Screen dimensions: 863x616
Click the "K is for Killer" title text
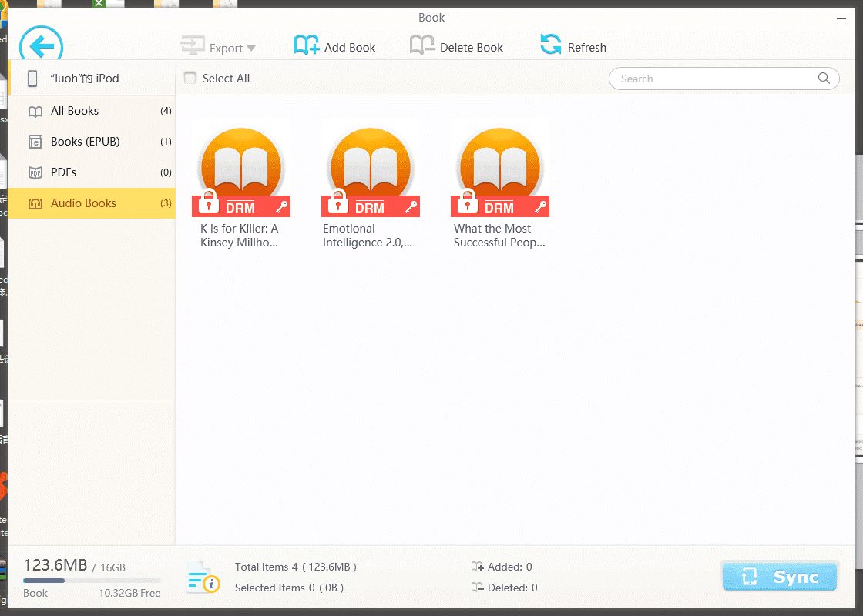coord(240,236)
